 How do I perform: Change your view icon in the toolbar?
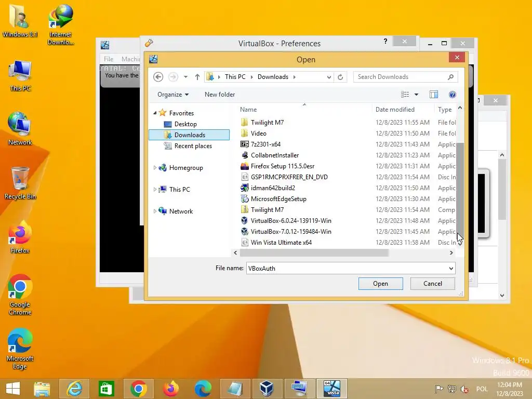(x=405, y=95)
